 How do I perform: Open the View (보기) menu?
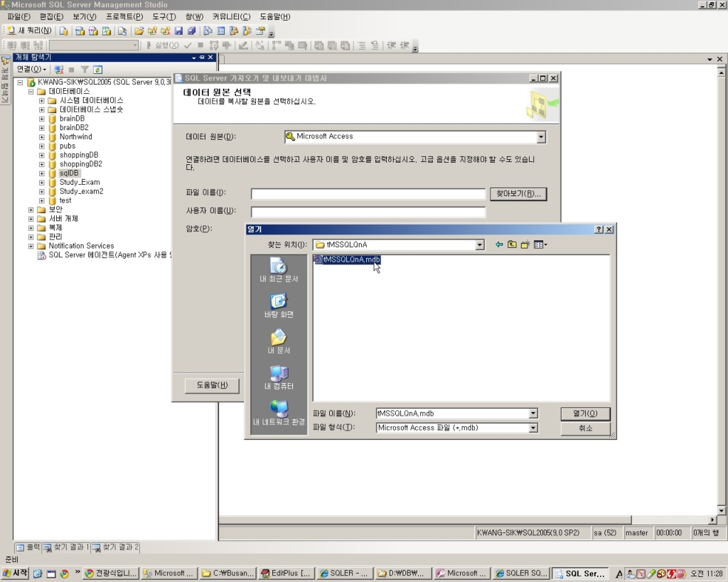(84, 17)
